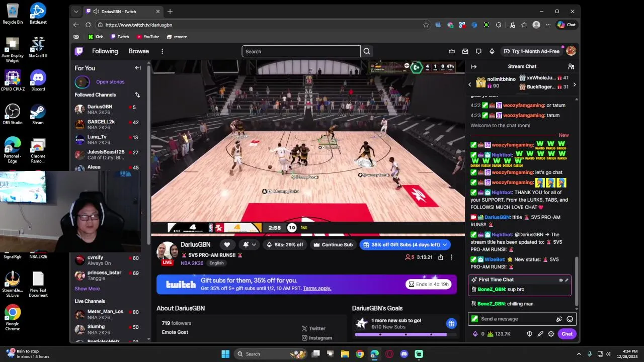Show next gift leaderboard entry

coord(574,85)
